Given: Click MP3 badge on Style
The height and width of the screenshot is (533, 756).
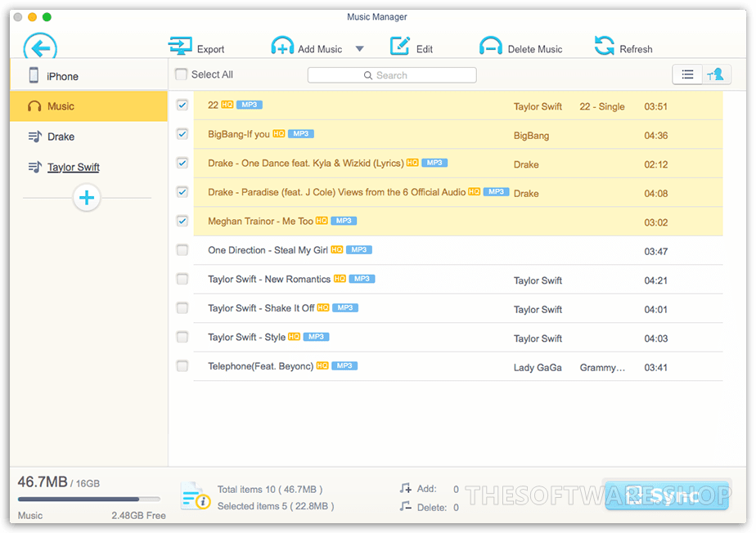Looking at the screenshot, I should click(317, 336).
